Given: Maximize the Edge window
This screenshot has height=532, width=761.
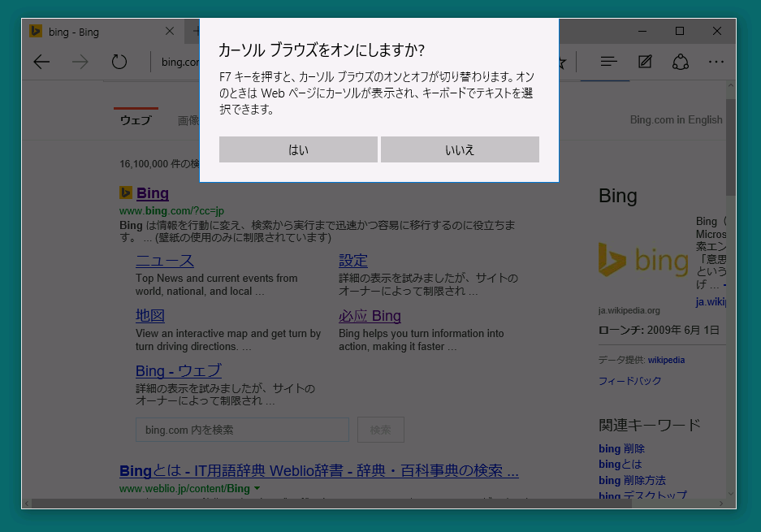Looking at the screenshot, I should tap(680, 31).
